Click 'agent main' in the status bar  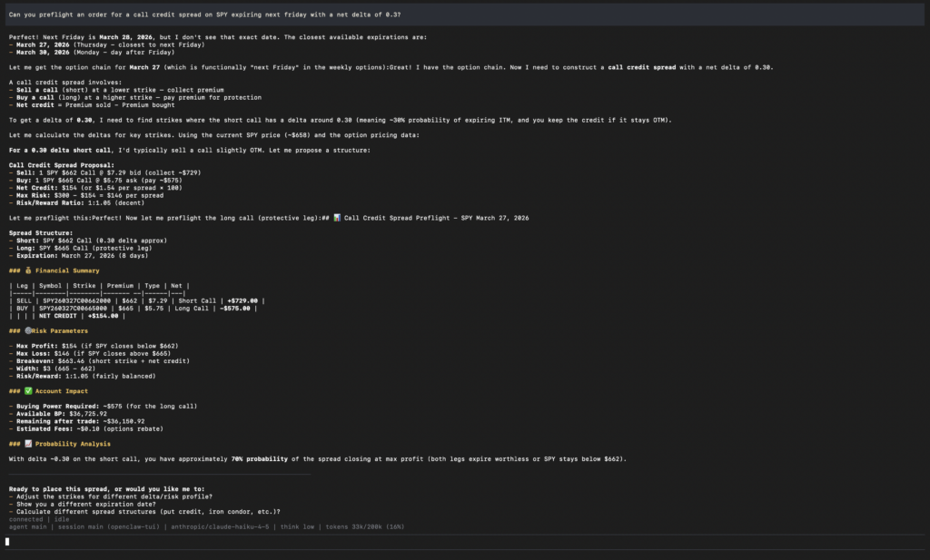tap(28, 526)
